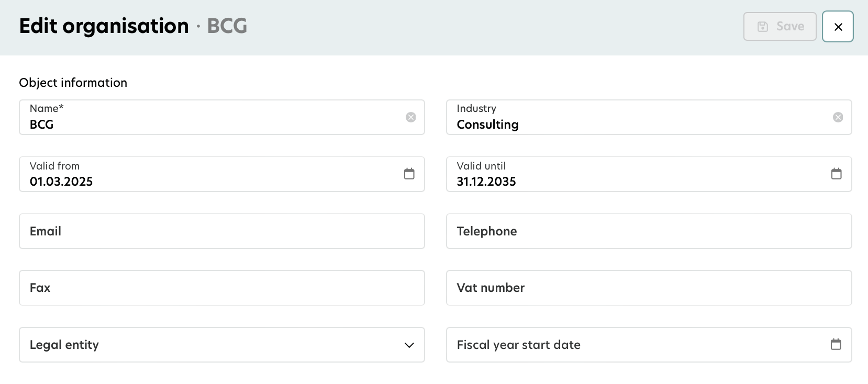The width and height of the screenshot is (868, 384).
Task: Click the Edit organisation title
Action: (x=104, y=26)
